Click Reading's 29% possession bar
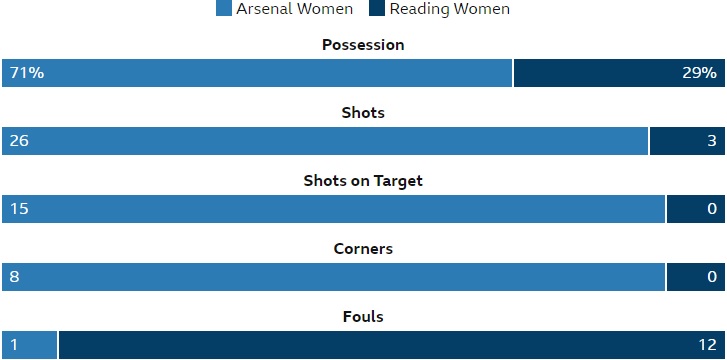This screenshot has height=360, width=727. pos(619,73)
